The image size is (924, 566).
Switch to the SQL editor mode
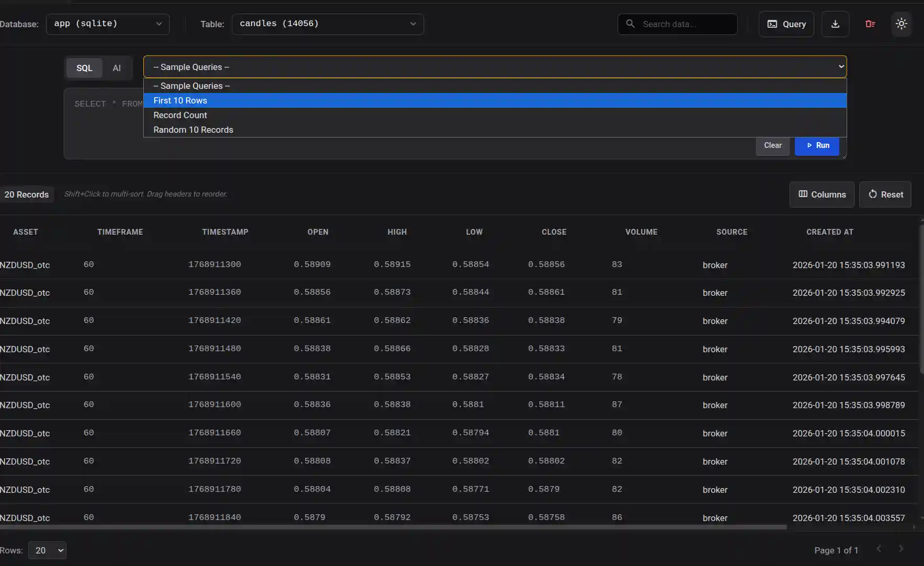84,68
